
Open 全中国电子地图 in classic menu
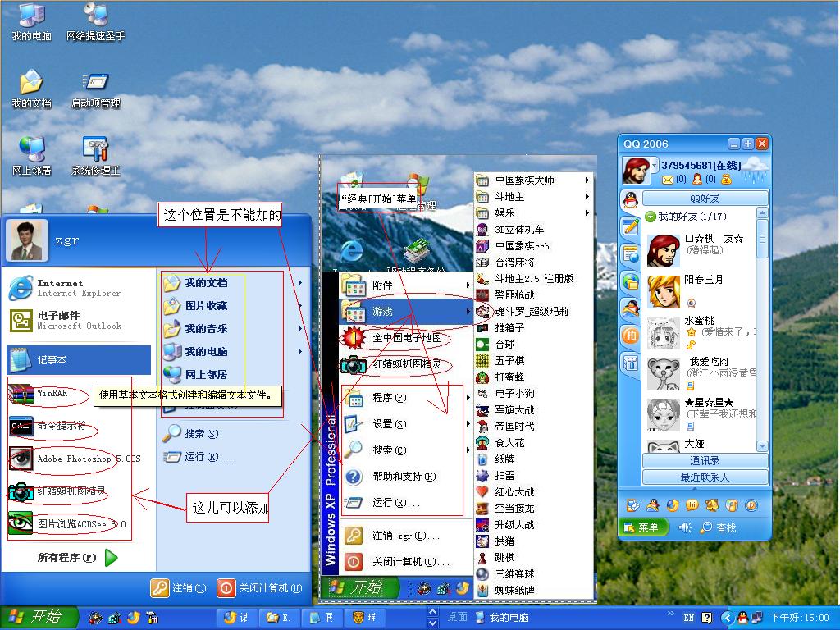click(406, 337)
